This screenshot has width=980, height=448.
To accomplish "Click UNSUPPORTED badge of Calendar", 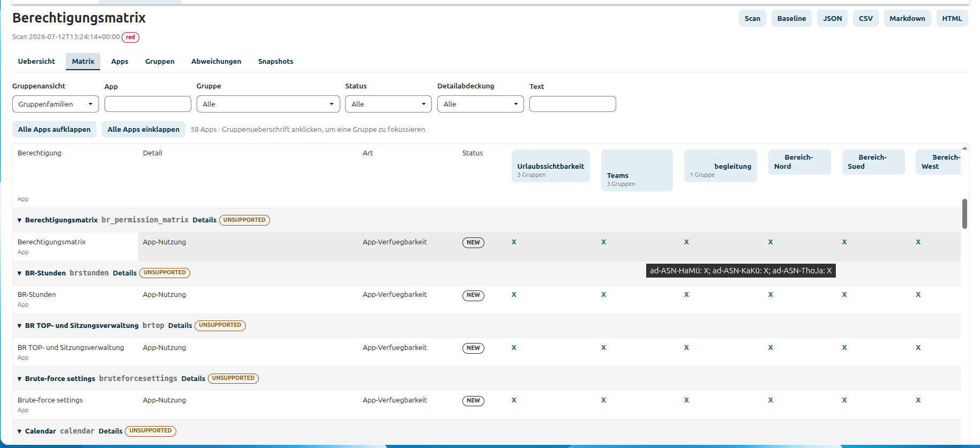I will [151, 431].
